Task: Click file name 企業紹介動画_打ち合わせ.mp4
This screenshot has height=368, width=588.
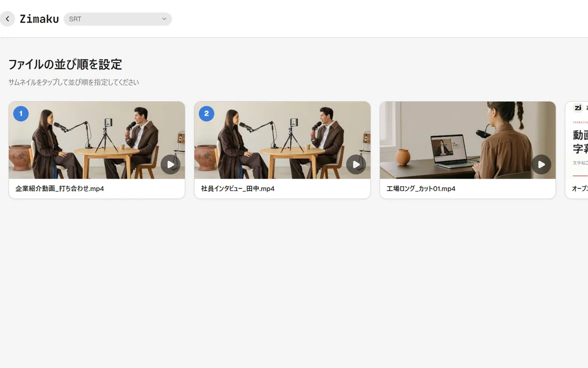Action: pyautogui.click(x=60, y=189)
